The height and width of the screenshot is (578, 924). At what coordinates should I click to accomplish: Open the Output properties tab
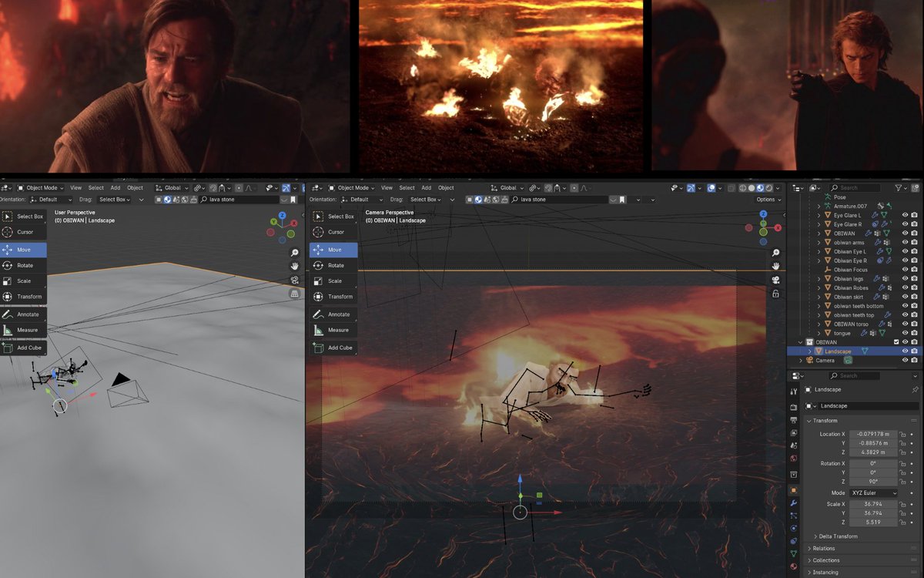(794, 420)
